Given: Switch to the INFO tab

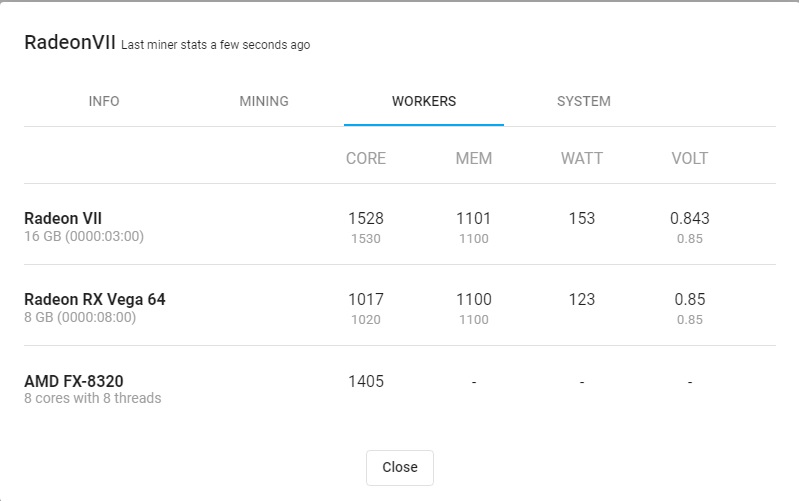Looking at the screenshot, I should [104, 101].
